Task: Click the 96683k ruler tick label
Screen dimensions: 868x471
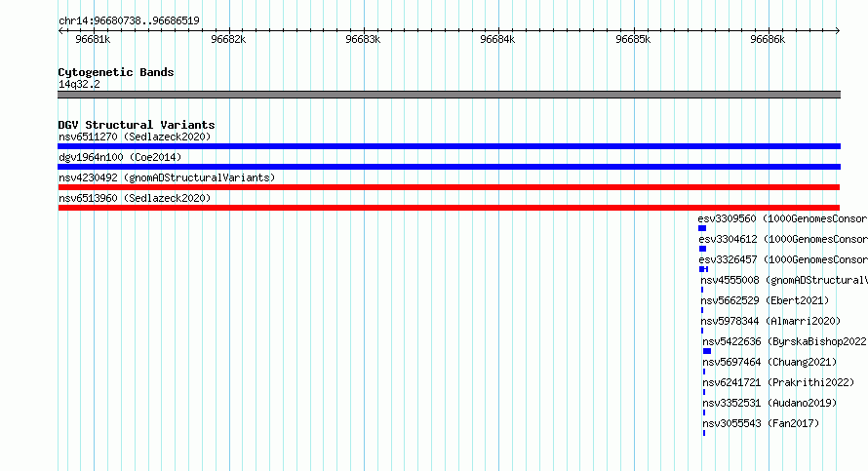Action: (363, 39)
